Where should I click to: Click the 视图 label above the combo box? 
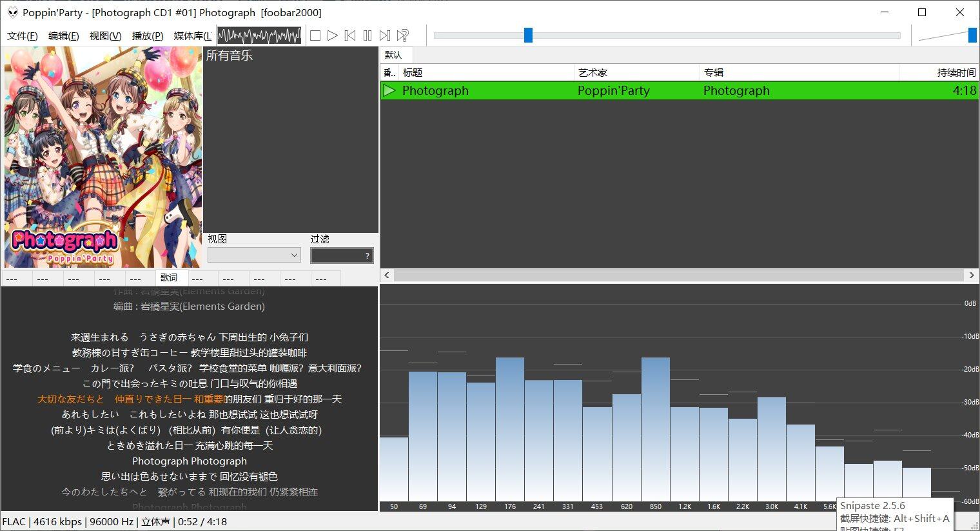(217, 239)
